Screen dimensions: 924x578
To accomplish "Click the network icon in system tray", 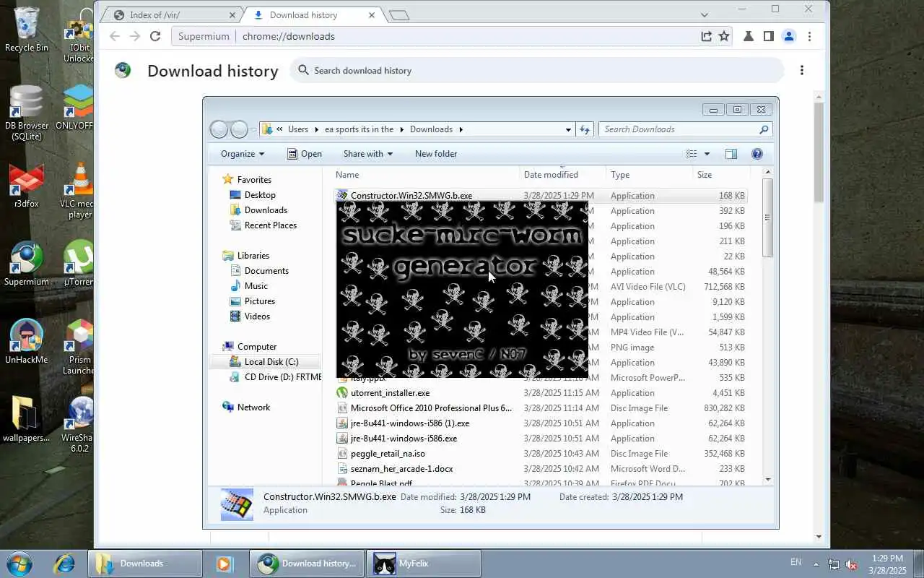I will [x=834, y=564].
